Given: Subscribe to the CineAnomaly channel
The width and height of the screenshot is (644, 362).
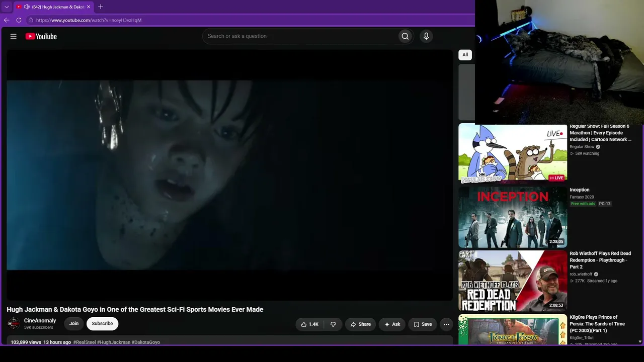Looking at the screenshot, I should coord(102,324).
